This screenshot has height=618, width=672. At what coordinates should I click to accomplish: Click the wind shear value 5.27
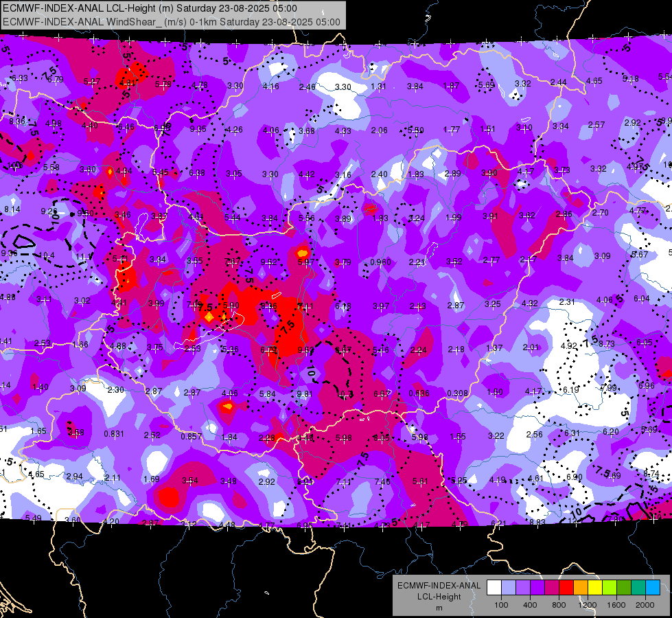92,82
